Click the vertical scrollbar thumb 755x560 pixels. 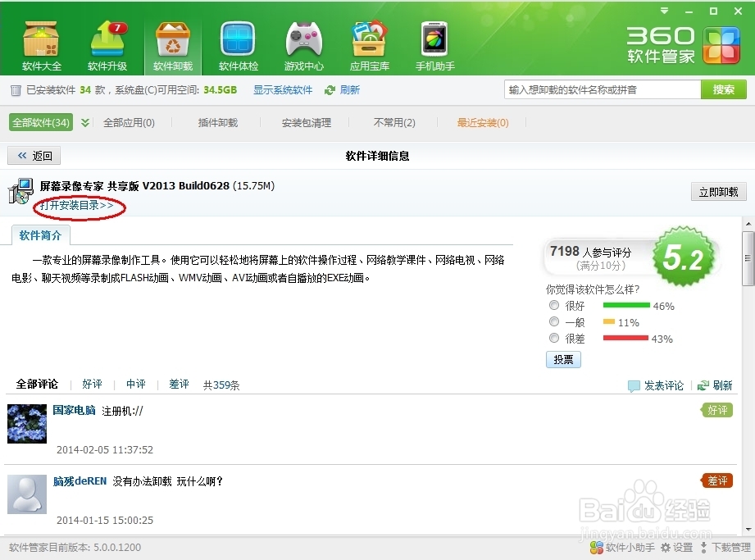(x=748, y=258)
